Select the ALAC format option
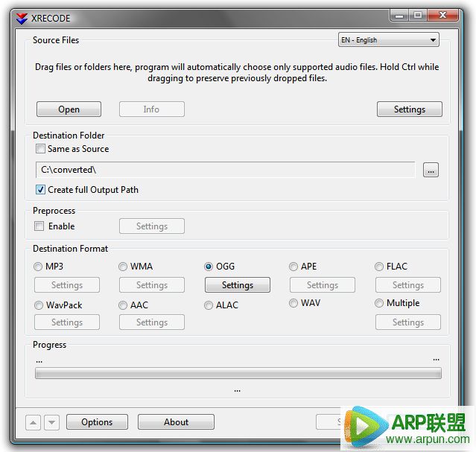476x452 pixels. (209, 305)
